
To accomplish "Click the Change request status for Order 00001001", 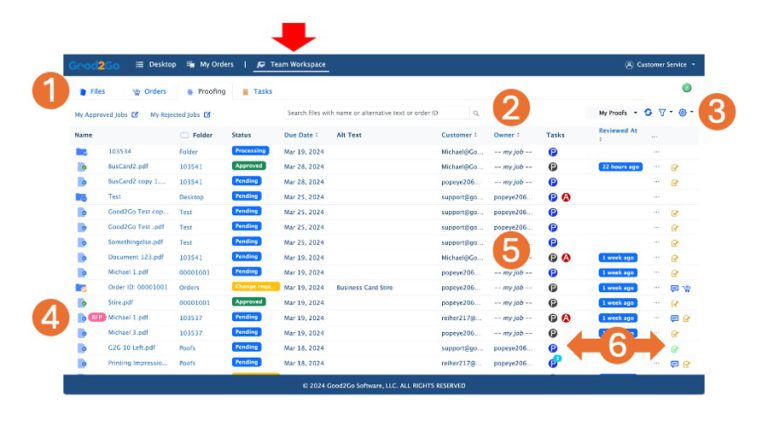I will tap(256, 287).
